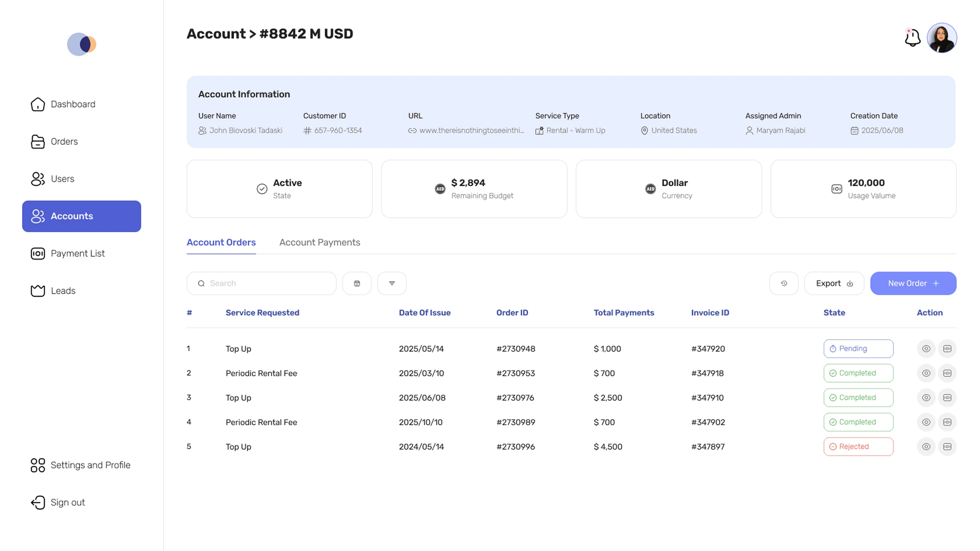View order #2730989 with the eye icon
This screenshot has height=551, width=980.
pos(926,422)
